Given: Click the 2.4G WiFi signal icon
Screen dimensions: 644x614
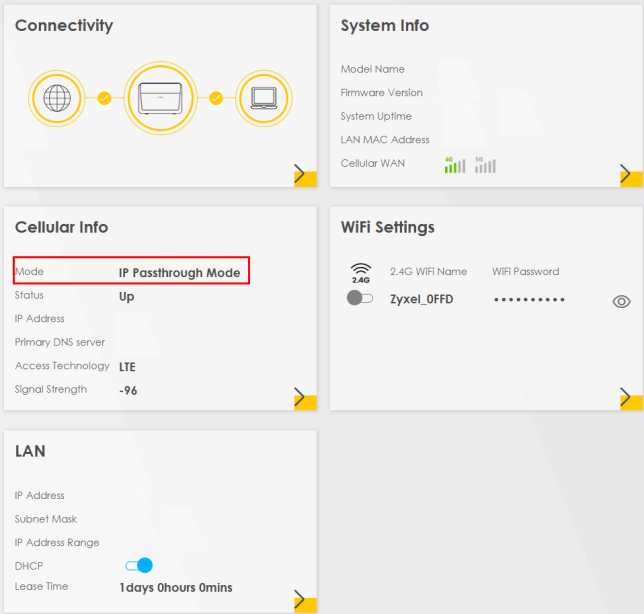Looking at the screenshot, I should tap(360, 273).
